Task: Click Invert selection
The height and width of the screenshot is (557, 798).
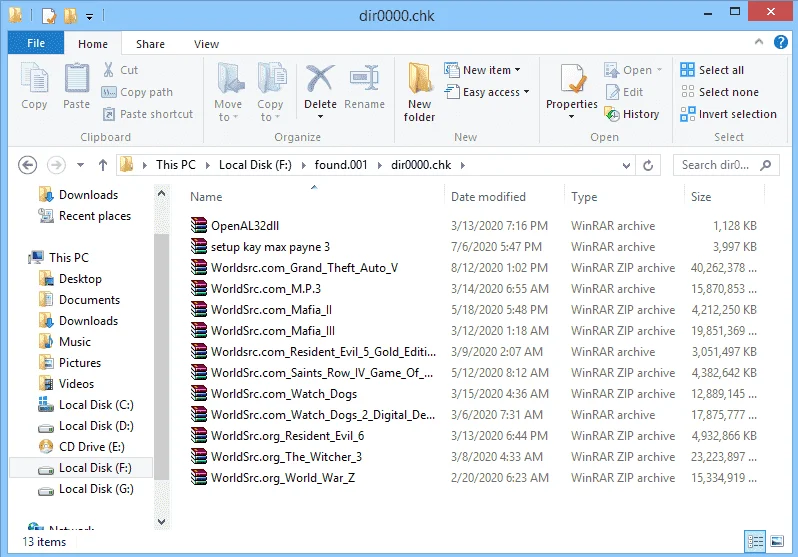Action: pyautogui.click(x=728, y=114)
